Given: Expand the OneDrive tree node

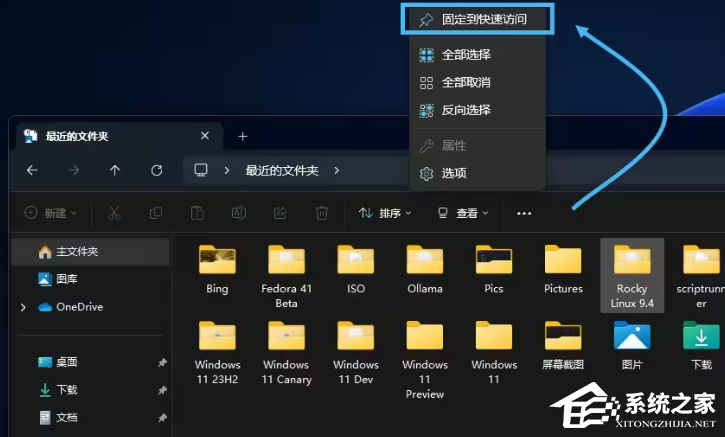Looking at the screenshot, I should pyautogui.click(x=23, y=307).
